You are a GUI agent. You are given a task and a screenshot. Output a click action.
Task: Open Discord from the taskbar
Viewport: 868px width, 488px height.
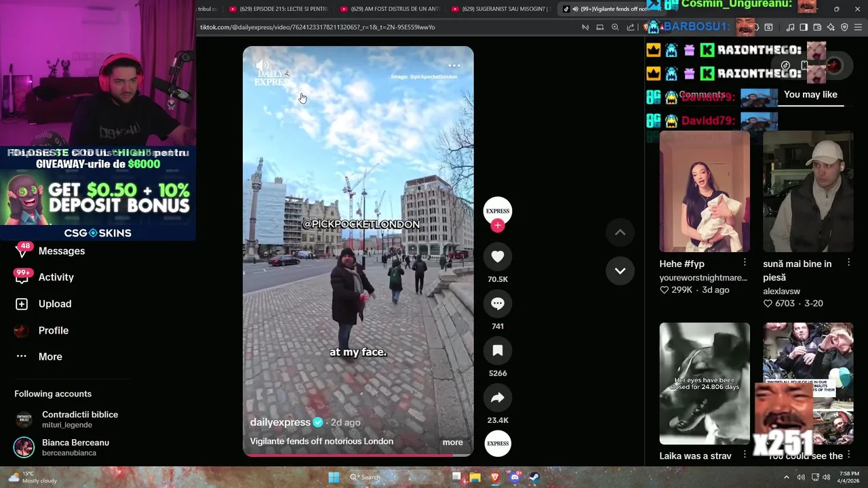515,477
